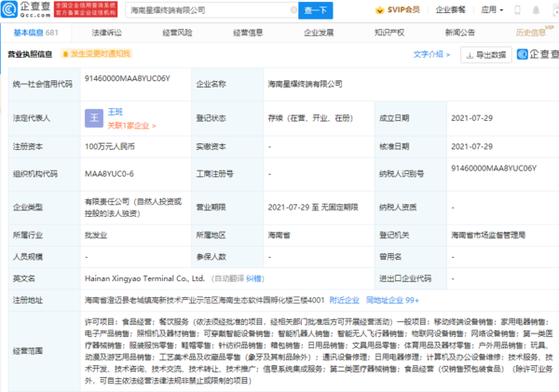Select the industry value 批发业
This screenshot has width=559, height=392.
click(96, 236)
